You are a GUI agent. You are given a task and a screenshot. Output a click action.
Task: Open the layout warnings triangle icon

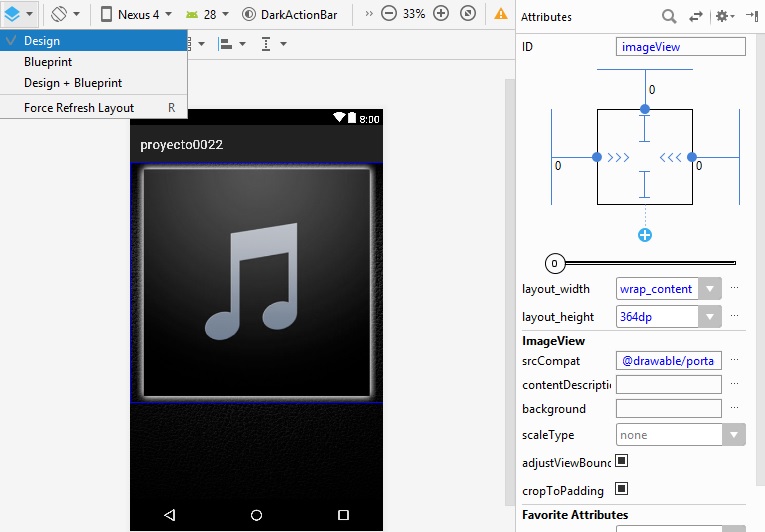501,14
